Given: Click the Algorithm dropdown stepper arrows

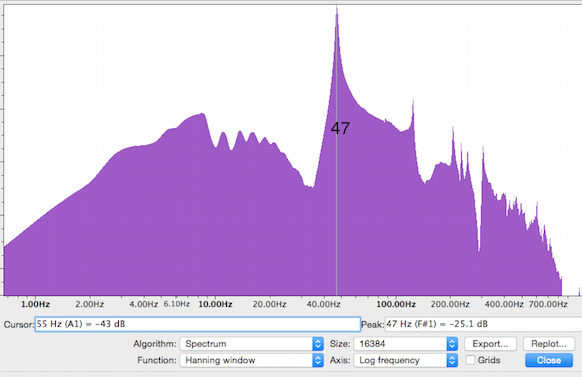Looking at the screenshot, I should (x=318, y=344).
